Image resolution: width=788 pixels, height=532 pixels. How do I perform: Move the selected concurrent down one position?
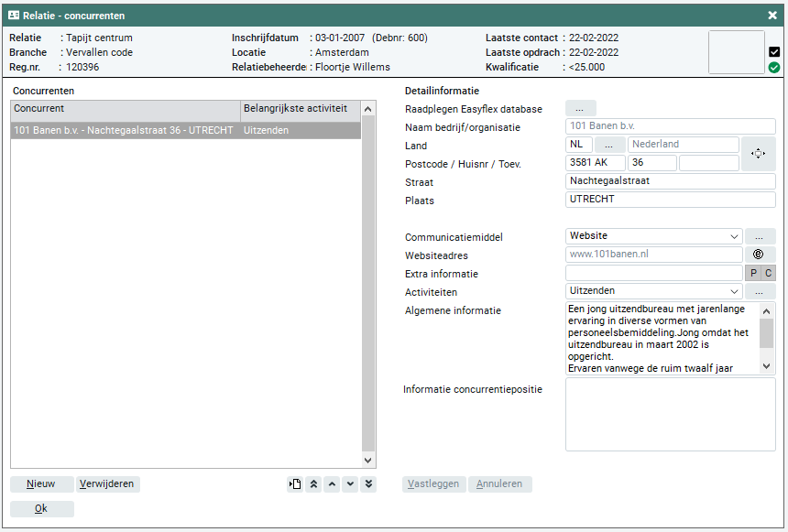tap(350, 484)
